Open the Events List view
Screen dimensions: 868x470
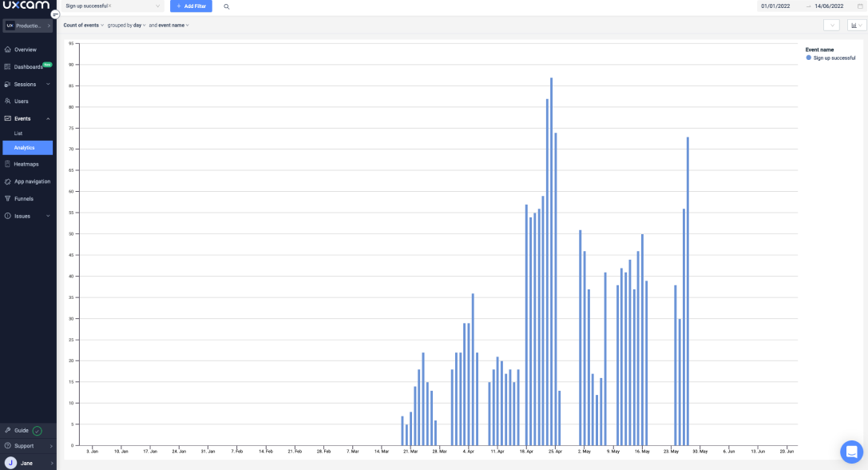tap(17, 133)
